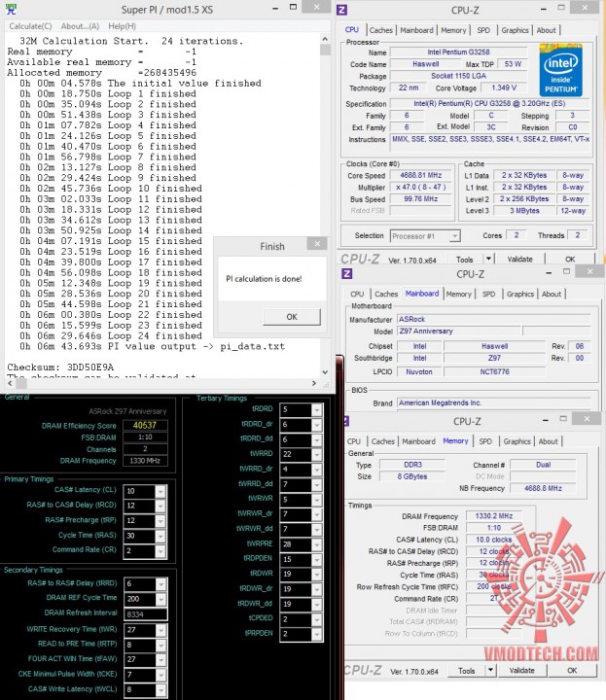The image size is (606, 700).
Task: Click OK button in the top CPU-Z window
Action: [570, 259]
